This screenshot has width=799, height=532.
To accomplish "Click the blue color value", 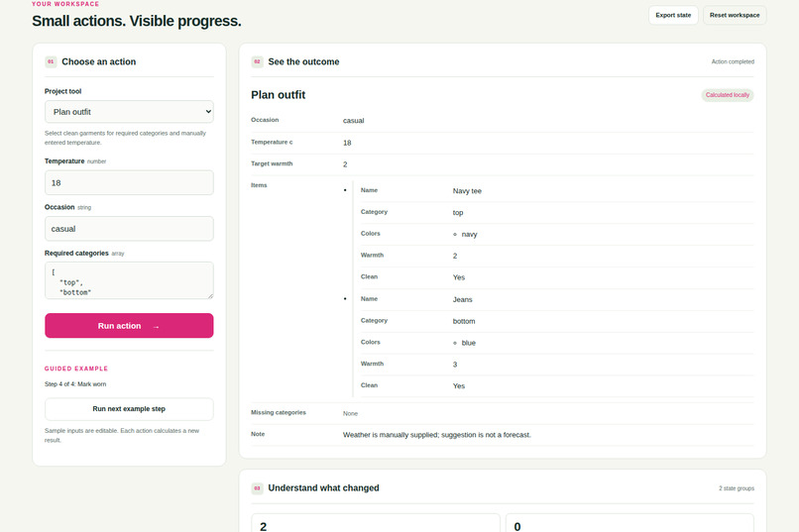I will [x=468, y=343].
